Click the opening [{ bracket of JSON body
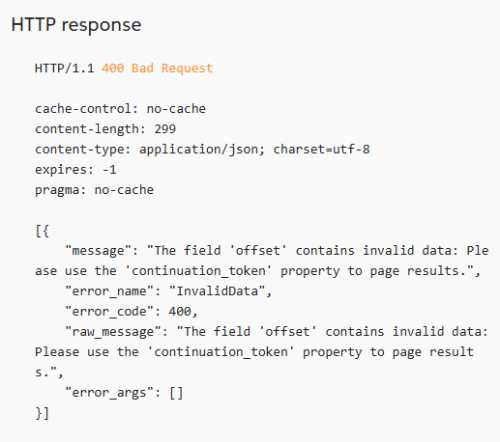 42,231
